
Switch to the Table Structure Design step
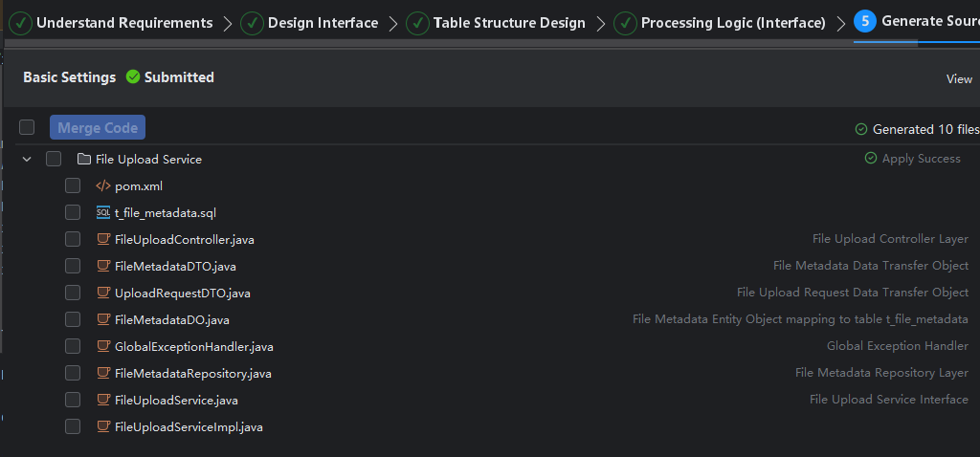coord(496,23)
